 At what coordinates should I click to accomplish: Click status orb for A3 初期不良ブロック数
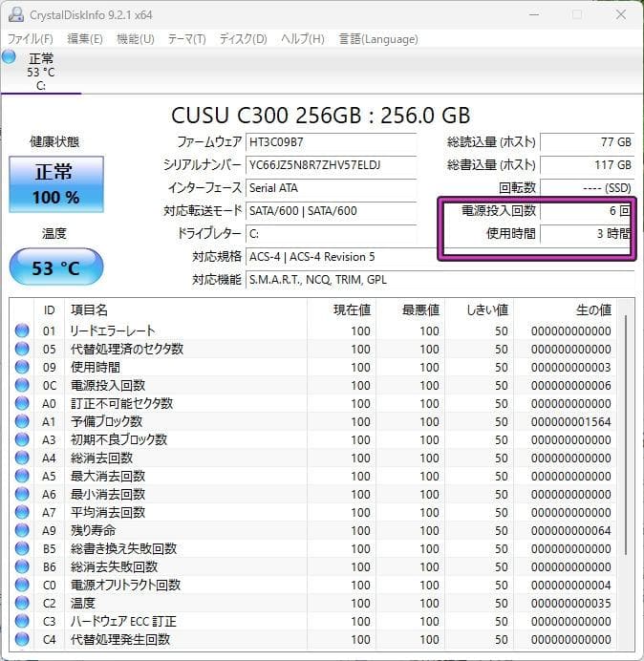tap(22, 439)
